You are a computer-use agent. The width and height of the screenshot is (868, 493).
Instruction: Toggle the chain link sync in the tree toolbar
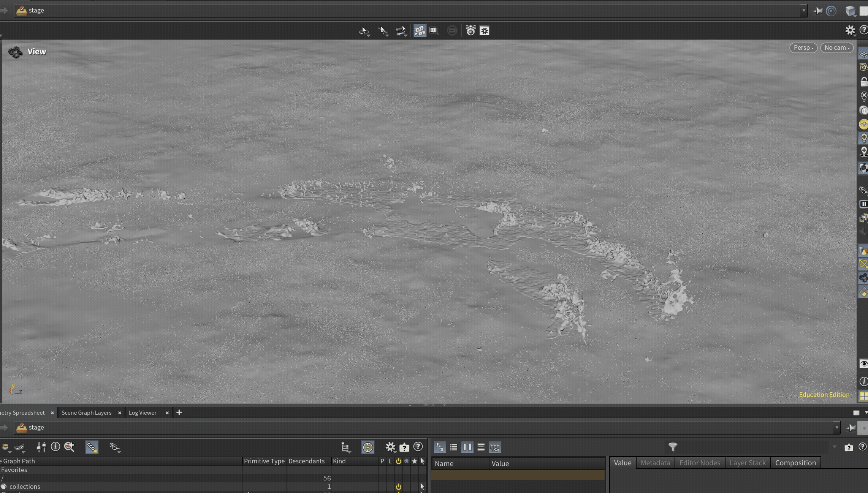tap(91, 447)
